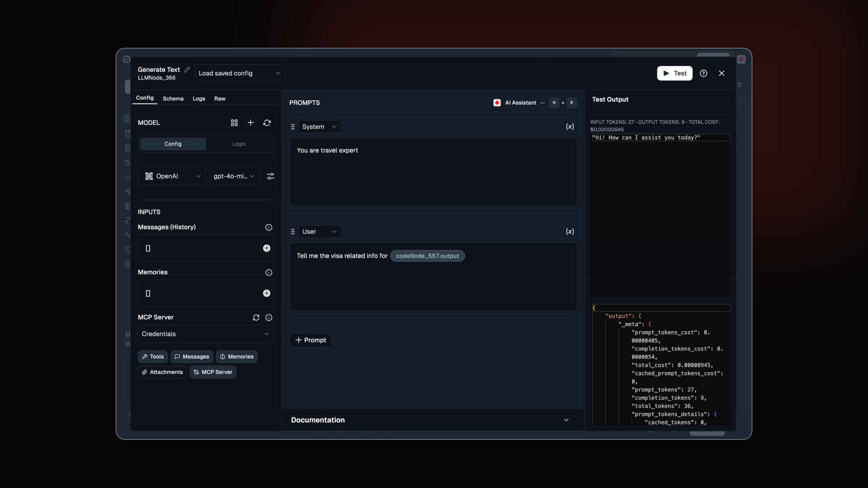This screenshot has width=868, height=488.
Task: Switch model section to Logic mode
Action: click(239, 144)
